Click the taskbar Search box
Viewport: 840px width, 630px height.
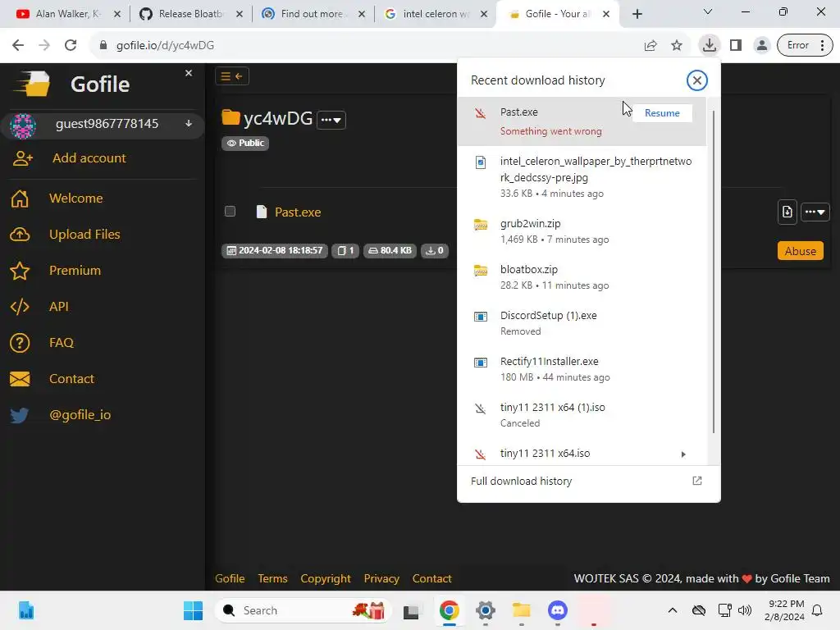(x=304, y=610)
